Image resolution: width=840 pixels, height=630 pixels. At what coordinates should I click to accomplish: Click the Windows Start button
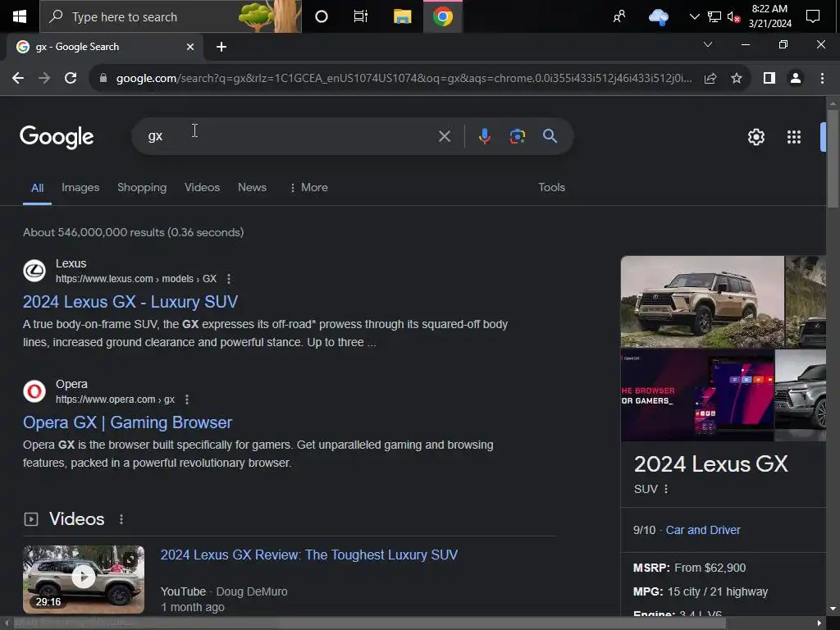click(x=20, y=16)
